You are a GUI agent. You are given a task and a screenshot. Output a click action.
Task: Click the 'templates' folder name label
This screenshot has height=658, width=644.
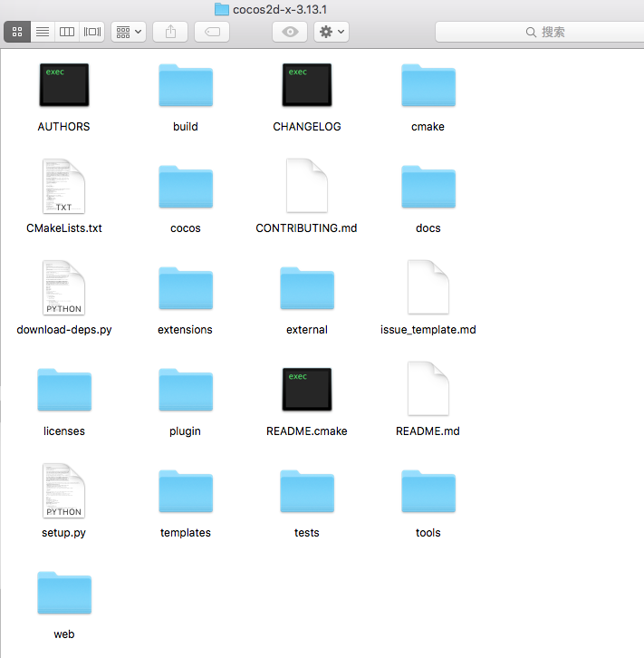186,533
